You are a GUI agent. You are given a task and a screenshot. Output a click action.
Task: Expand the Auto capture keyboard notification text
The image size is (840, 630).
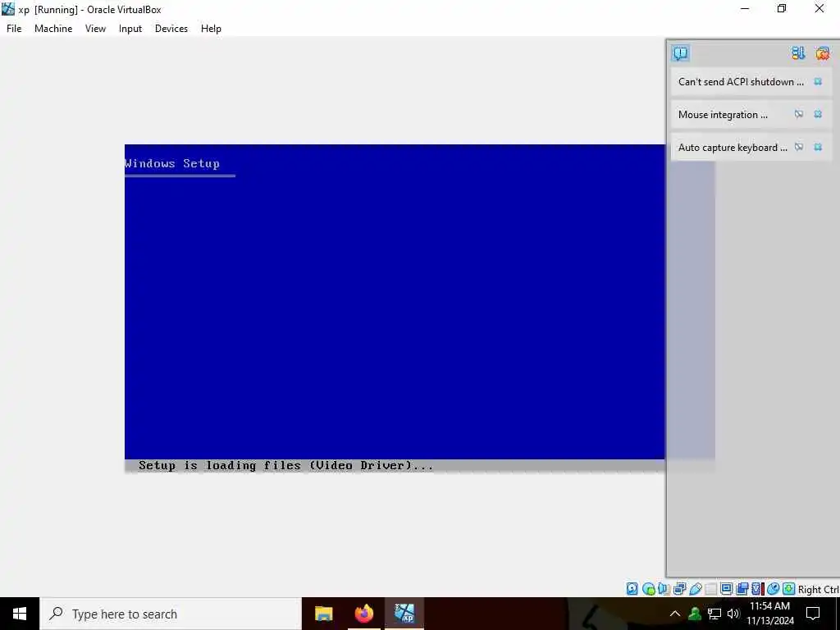[733, 148]
